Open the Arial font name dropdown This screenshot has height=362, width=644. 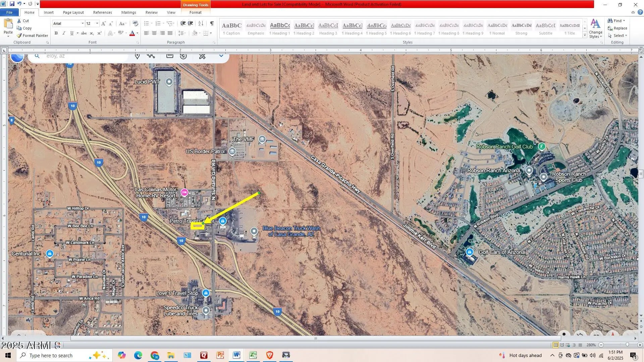[x=83, y=23]
